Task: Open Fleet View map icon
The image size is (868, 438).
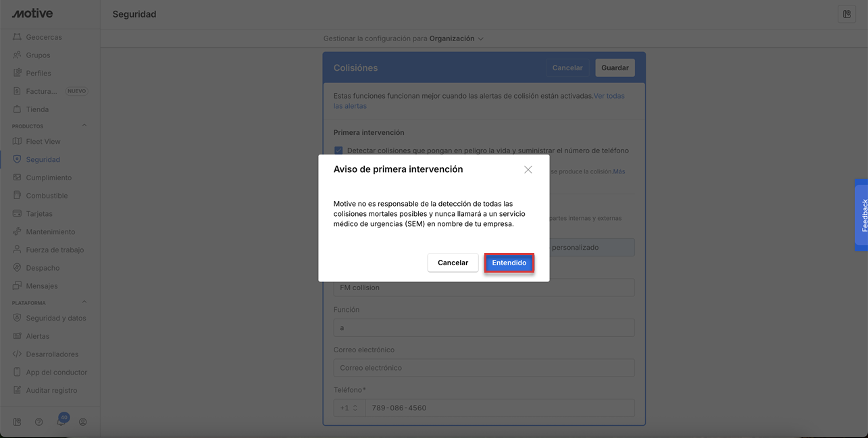Action: 18,142
